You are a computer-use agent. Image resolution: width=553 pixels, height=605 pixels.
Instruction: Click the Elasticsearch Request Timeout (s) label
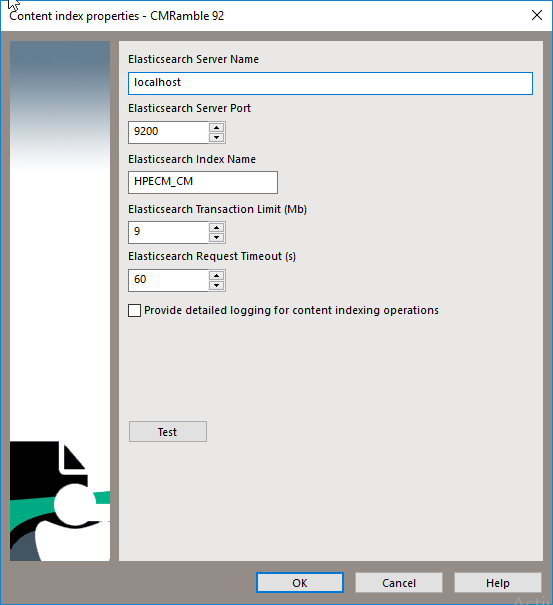click(x=212, y=256)
